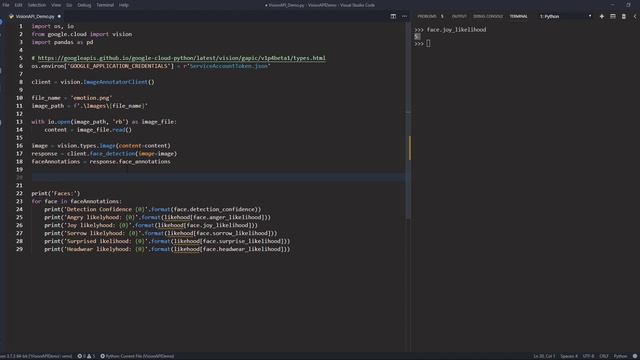Switch to the Debug Console tab

[x=488, y=16]
